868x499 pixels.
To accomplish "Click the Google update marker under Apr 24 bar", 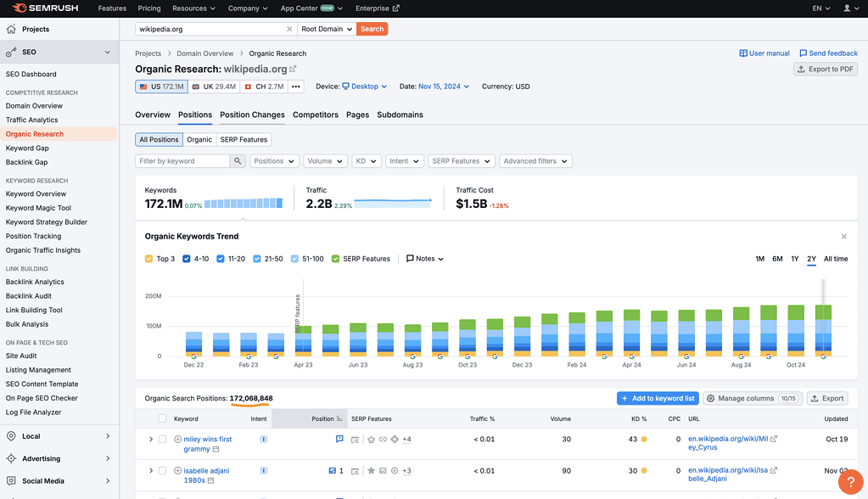I will point(631,356).
